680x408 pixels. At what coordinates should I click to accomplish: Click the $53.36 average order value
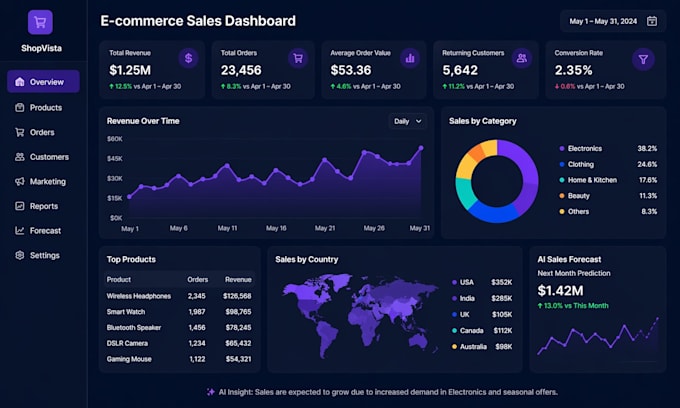tap(350, 70)
